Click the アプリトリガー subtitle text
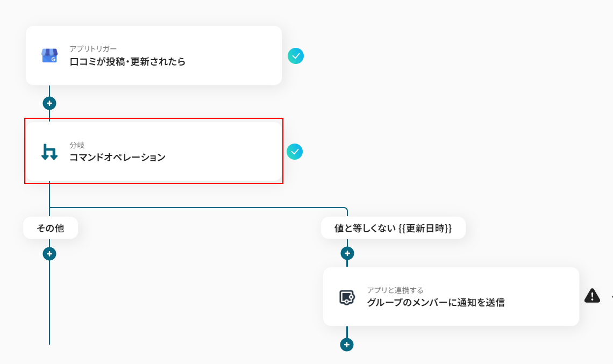 coord(93,49)
